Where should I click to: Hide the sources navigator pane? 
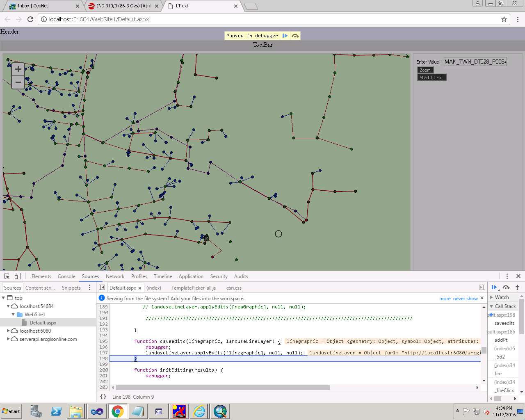tap(102, 288)
